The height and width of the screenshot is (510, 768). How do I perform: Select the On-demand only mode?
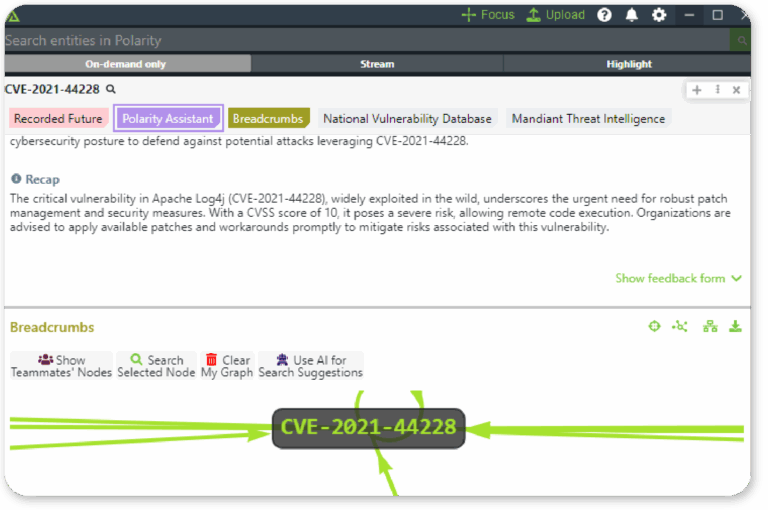coord(126,64)
